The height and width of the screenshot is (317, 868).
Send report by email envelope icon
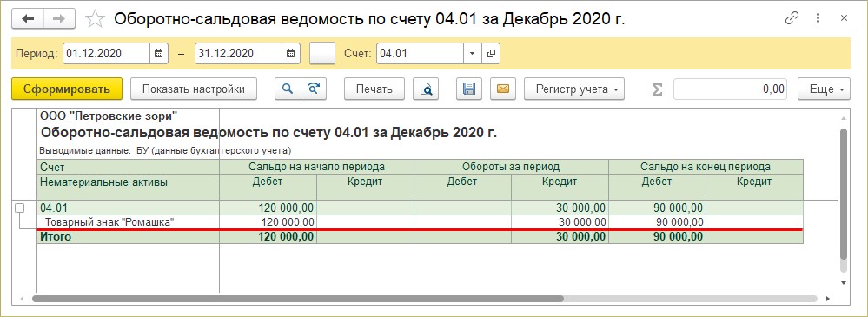point(503,89)
